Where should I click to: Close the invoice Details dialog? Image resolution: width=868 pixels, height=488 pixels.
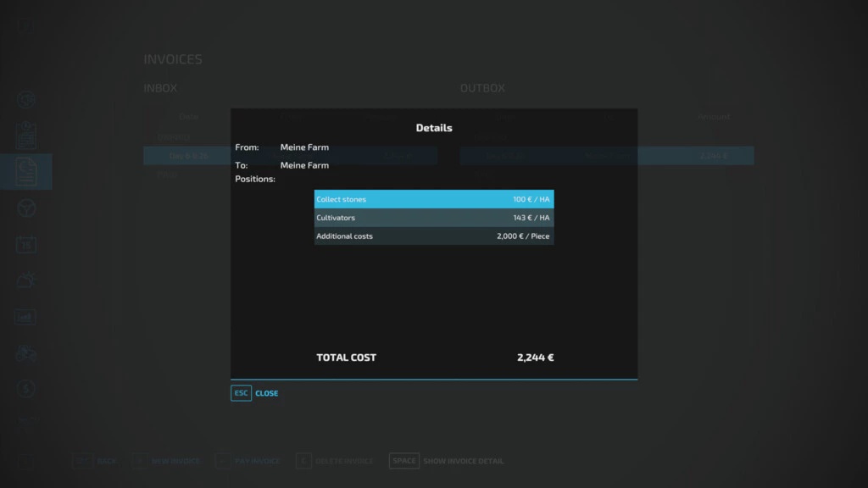pyautogui.click(x=255, y=393)
